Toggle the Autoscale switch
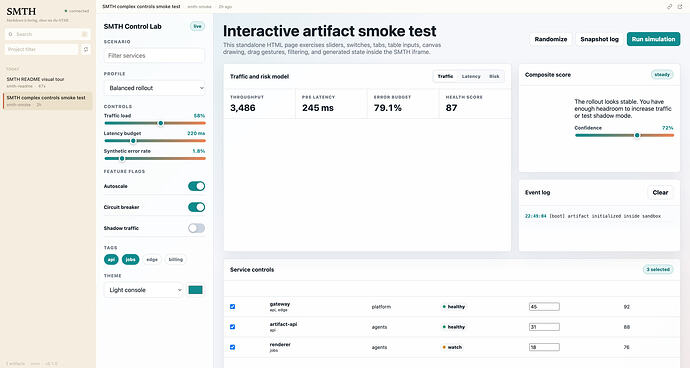Image resolution: width=690 pixels, height=368 pixels. point(196,186)
